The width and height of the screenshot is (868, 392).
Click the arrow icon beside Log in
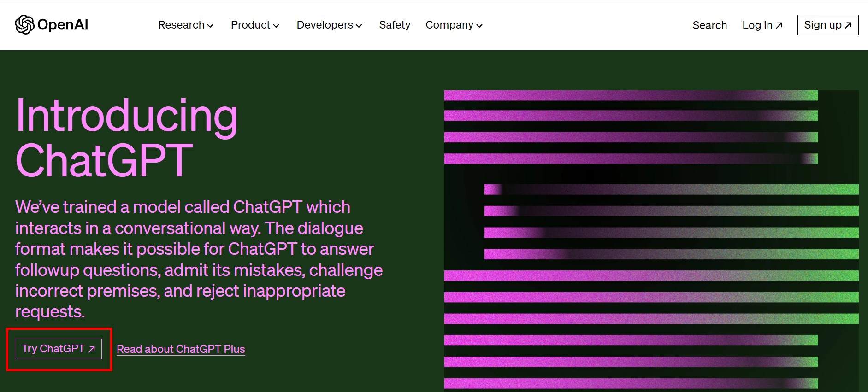coord(779,25)
